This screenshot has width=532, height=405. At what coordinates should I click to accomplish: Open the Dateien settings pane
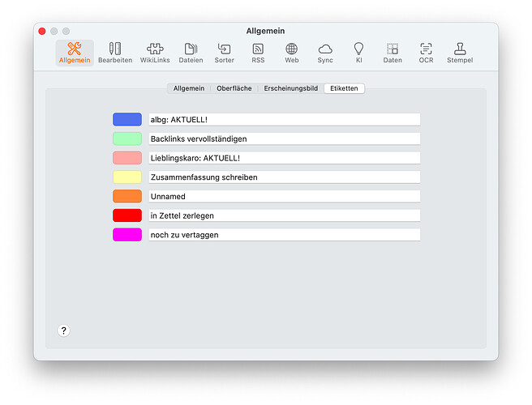click(x=191, y=53)
